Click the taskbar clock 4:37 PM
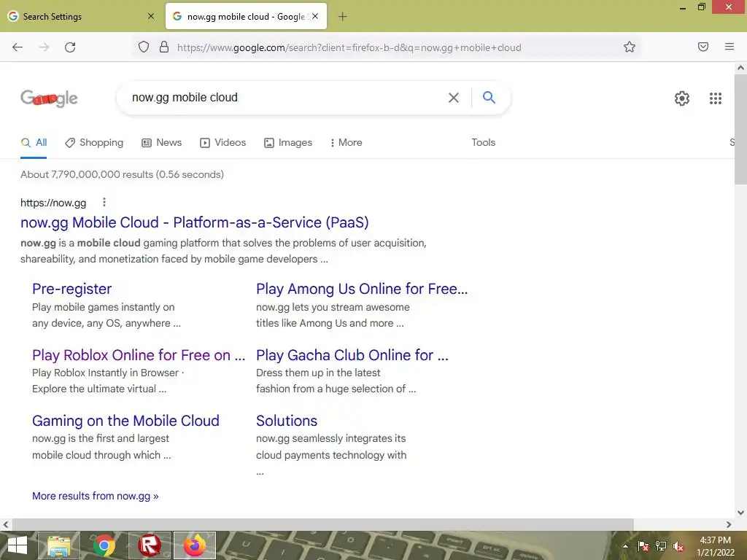 (715, 540)
